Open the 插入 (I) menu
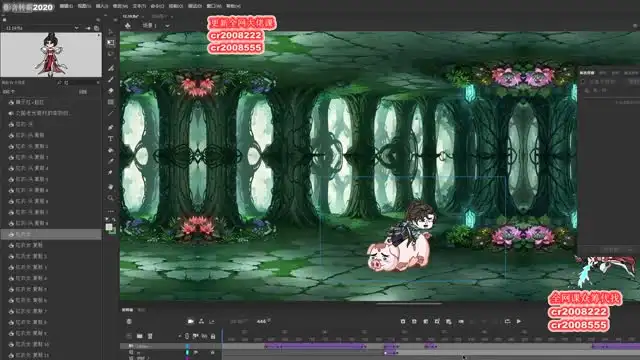 point(102,6)
